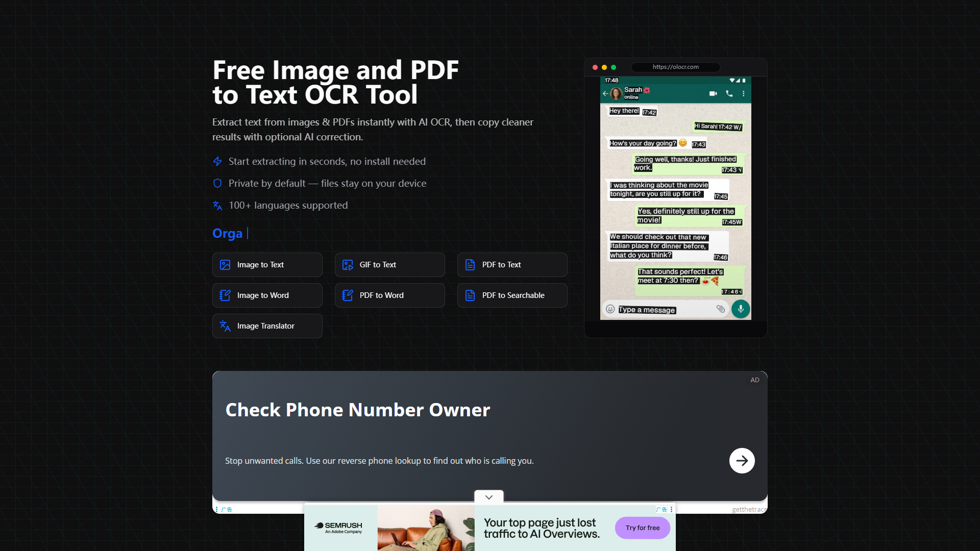Click the Free Image and PDF heading
Image resolution: width=980 pixels, height=551 pixels.
[335, 82]
